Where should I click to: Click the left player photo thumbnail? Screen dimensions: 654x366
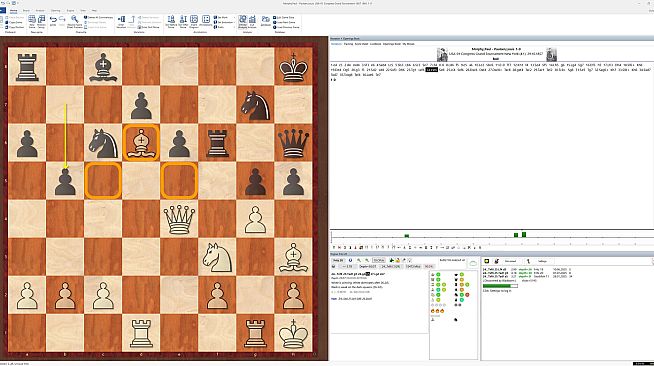(x=442, y=55)
